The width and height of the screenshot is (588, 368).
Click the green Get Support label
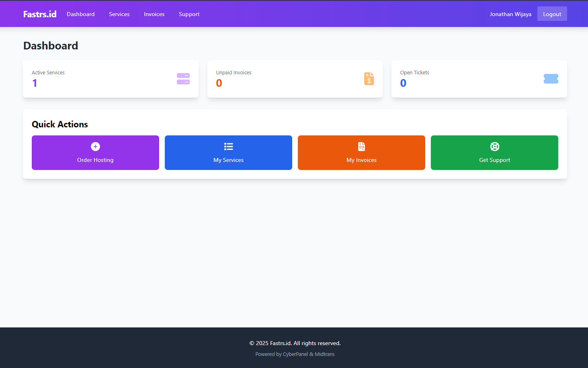pos(494,160)
